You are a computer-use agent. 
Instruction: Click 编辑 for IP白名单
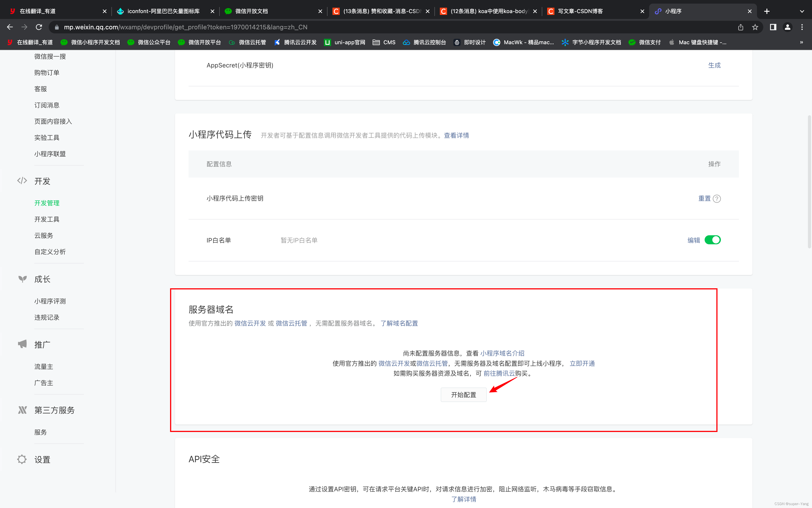694,240
